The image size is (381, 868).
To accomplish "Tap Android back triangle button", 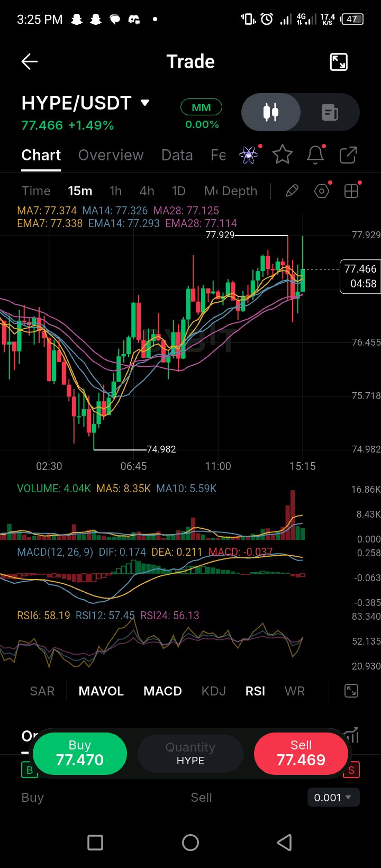I will click(x=285, y=843).
